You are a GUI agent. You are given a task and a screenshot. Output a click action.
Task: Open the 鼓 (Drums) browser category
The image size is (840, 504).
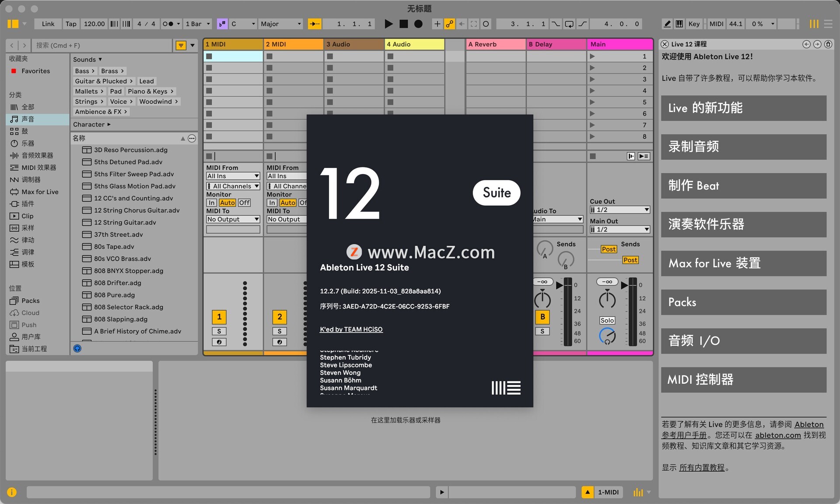click(24, 131)
